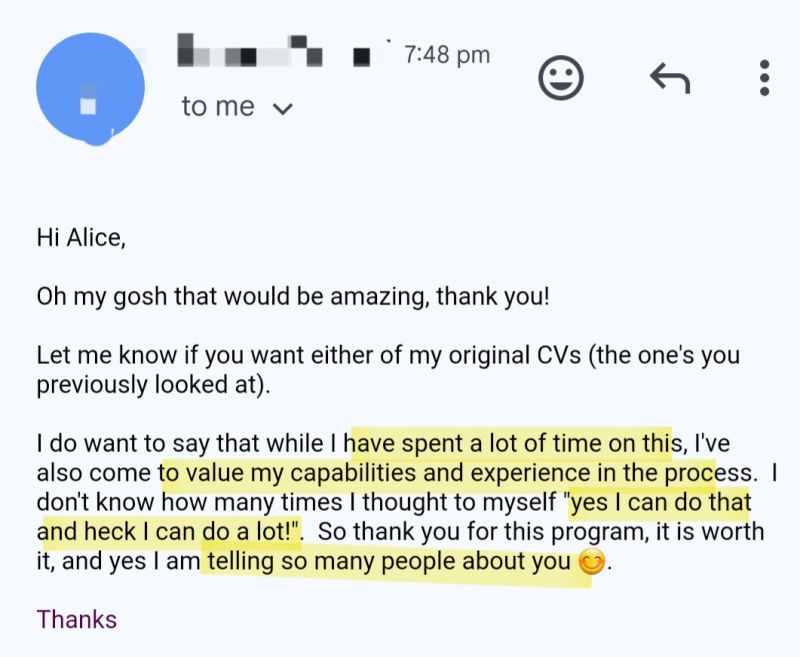This screenshot has height=657, width=800.
Task: Add an emoji reaction to email
Action: 560,77
